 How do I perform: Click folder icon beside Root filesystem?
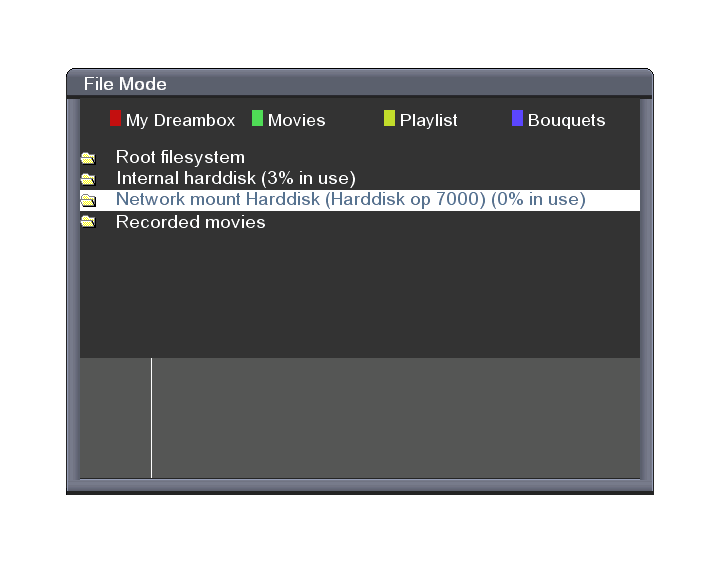(88, 158)
